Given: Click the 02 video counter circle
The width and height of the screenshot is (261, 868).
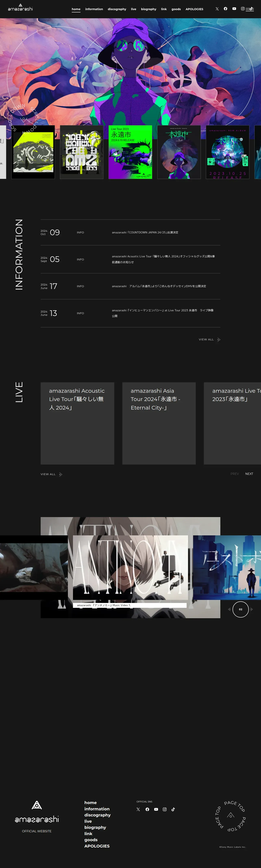Looking at the screenshot, I should point(240,609).
